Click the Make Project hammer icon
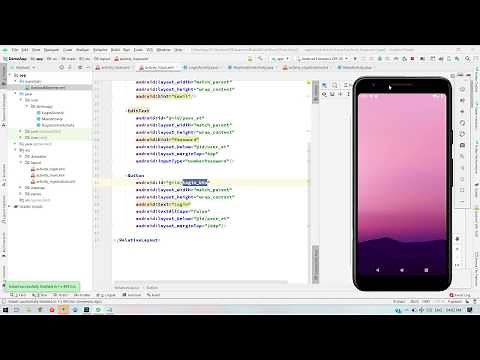 (x=260, y=59)
